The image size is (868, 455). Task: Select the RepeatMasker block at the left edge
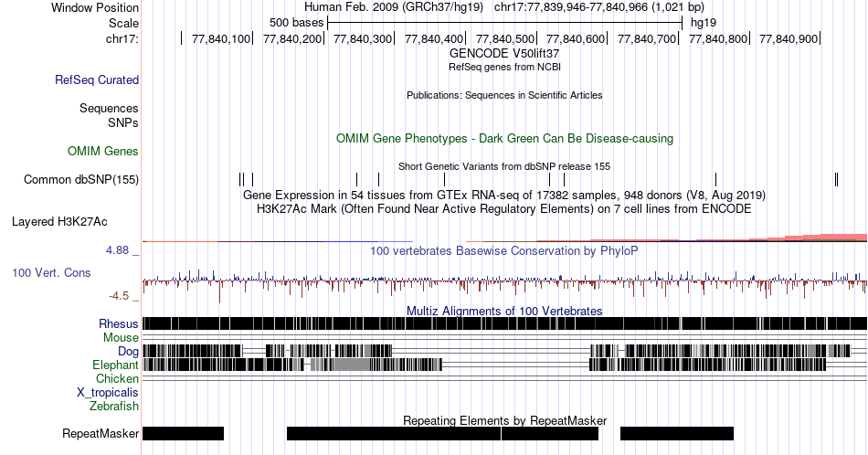(184, 433)
